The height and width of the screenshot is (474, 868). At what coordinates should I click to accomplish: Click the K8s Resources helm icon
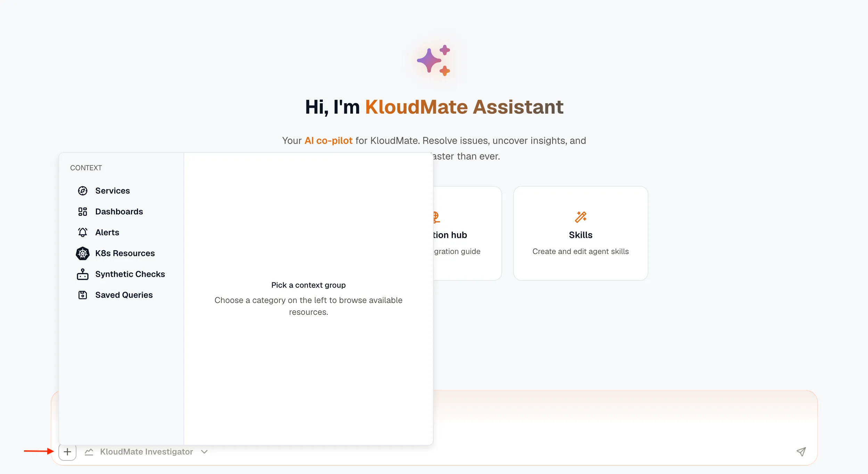[x=83, y=253]
